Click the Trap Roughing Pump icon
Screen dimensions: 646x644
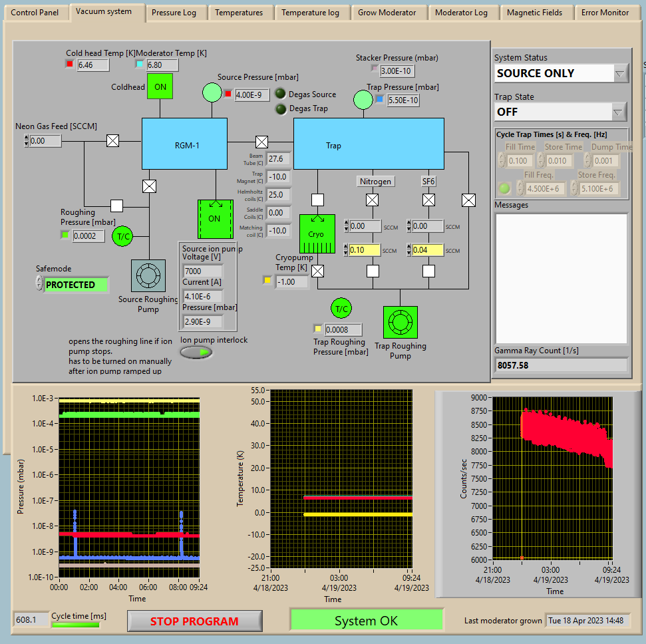pyautogui.click(x=401, y=322)
